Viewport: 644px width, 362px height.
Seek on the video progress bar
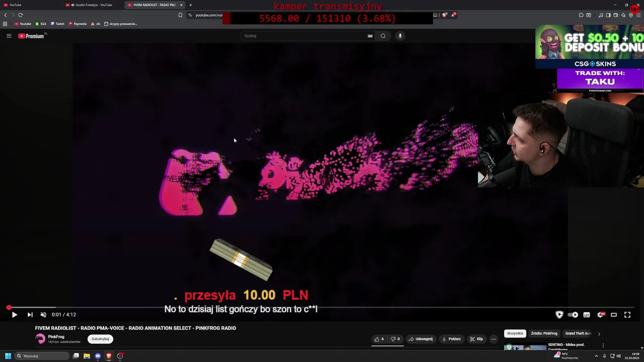point(322,307)
